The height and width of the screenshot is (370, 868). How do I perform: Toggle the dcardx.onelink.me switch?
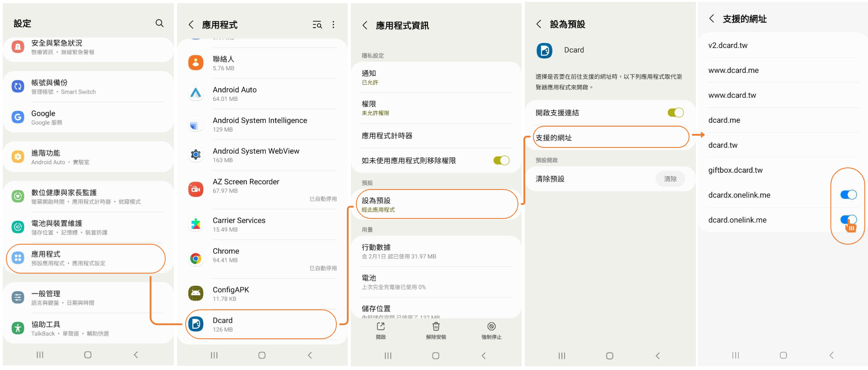coord(849,195)
